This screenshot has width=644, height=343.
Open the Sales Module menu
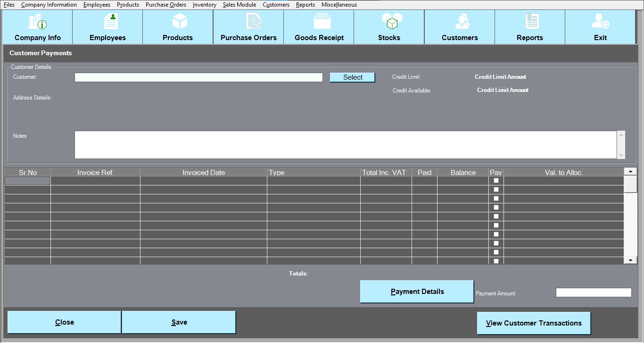click(x=239, y=5)
